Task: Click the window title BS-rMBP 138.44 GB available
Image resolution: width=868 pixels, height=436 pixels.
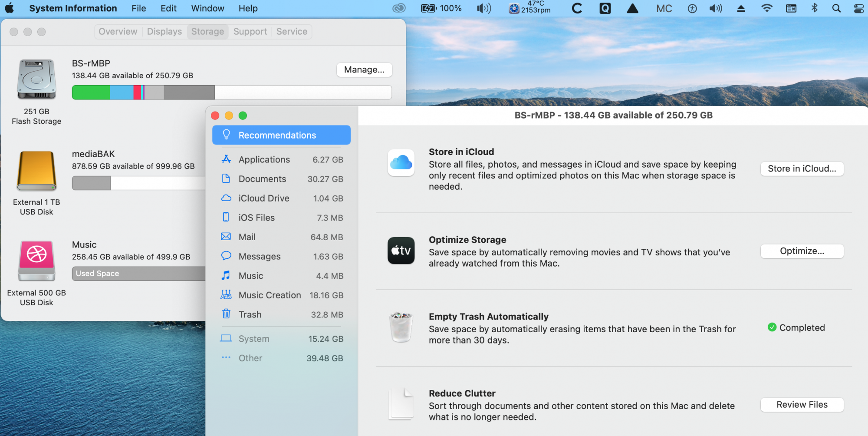Action: 613,115
